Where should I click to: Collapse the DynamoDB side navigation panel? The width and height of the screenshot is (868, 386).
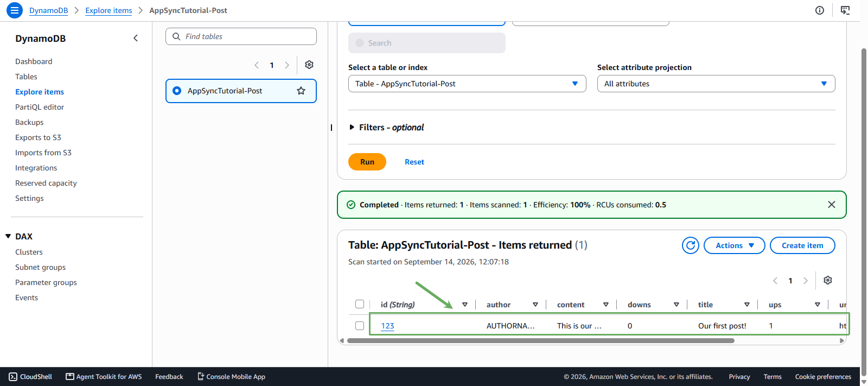[136, 38]
